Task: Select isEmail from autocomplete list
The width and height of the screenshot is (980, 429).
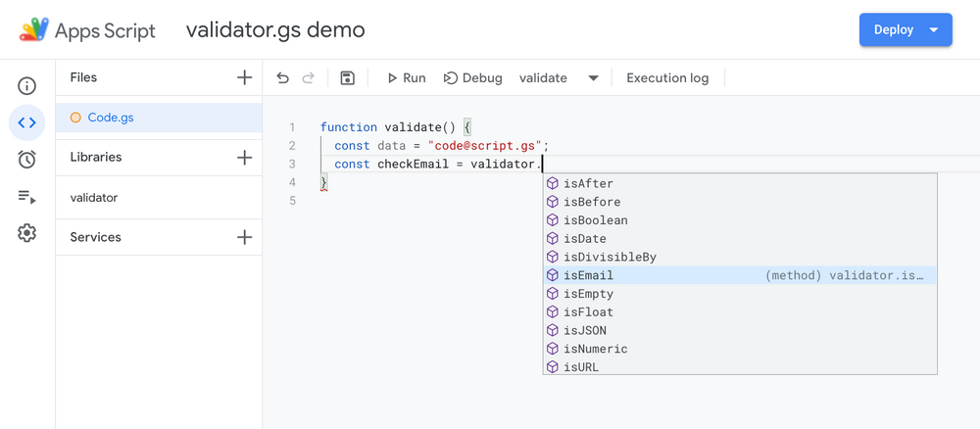Action: [x=588, y=275]
